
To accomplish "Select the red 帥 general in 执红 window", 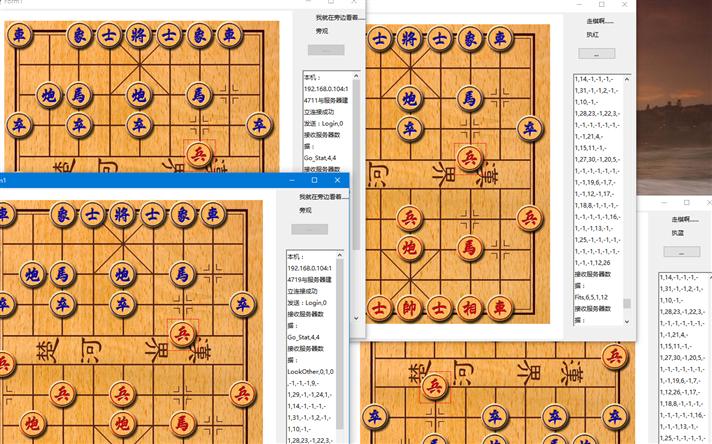I will click(408, 307).
